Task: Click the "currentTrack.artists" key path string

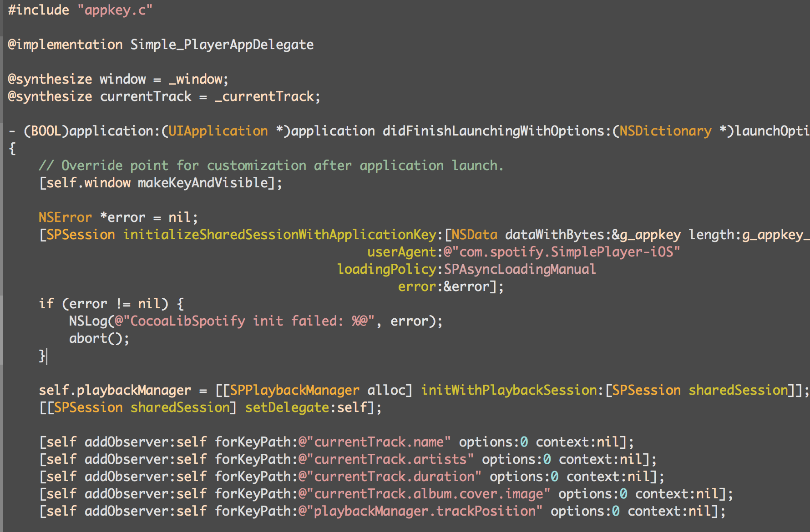Action: [x=386, y=459]
